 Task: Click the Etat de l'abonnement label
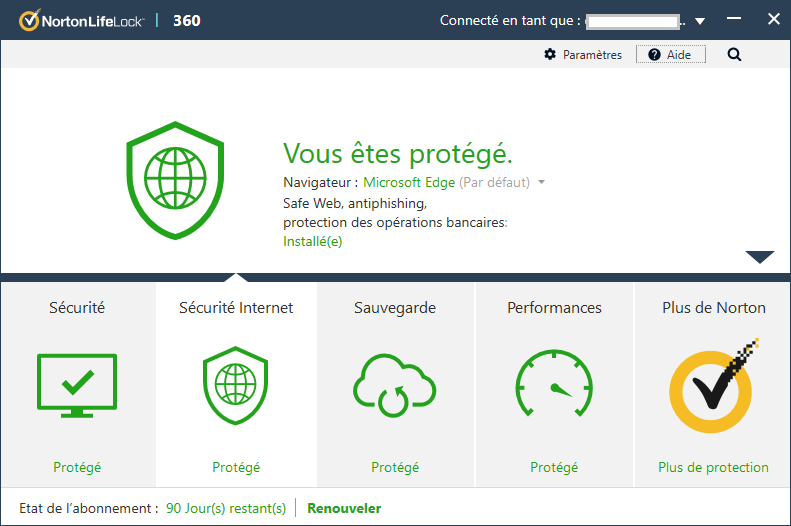89,508
